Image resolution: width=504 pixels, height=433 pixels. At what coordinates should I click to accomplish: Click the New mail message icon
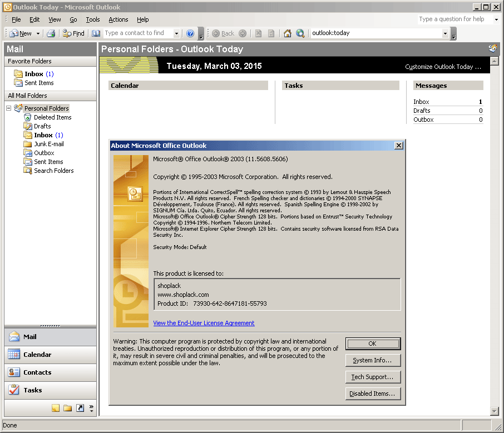(x=21, y=33)
